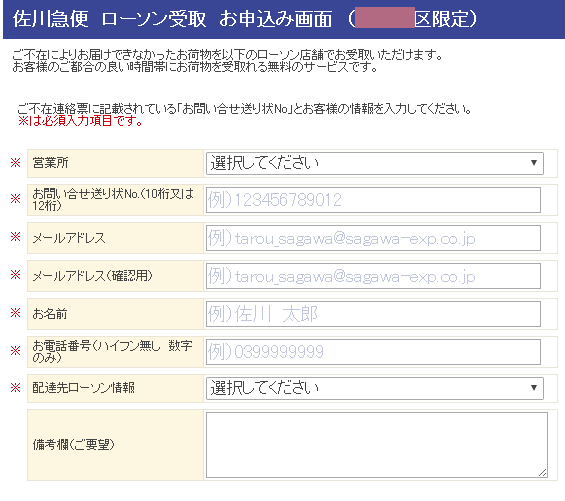The image size is (565, 501).
Task: Click the お名前 label
Action: [x=50, y=314]
